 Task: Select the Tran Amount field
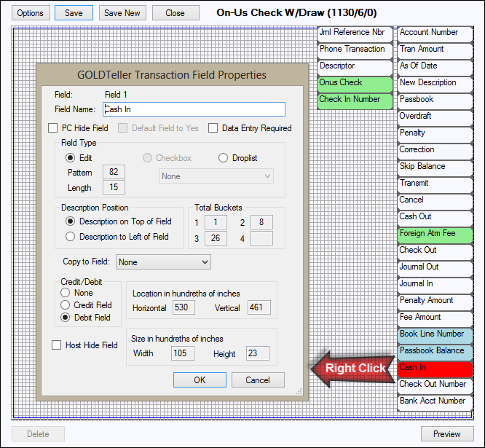pyautogui.click(x=435, y=51)
